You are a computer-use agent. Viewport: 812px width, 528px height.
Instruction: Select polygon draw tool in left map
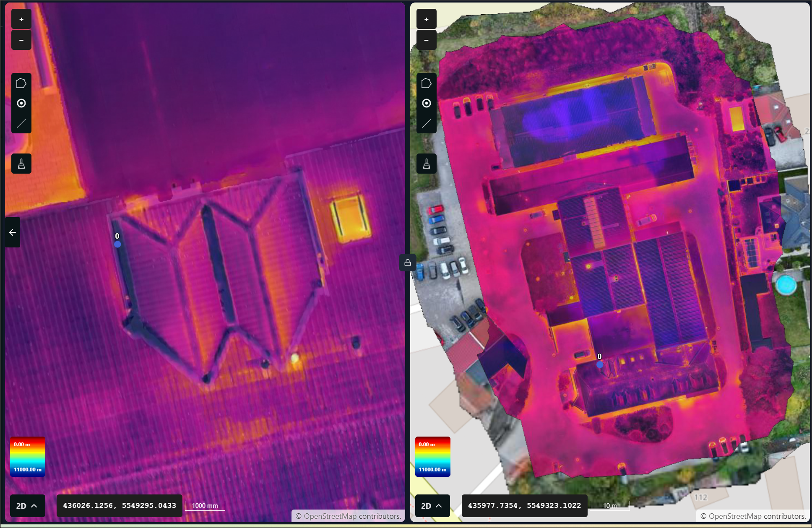[x=21, y=83]
